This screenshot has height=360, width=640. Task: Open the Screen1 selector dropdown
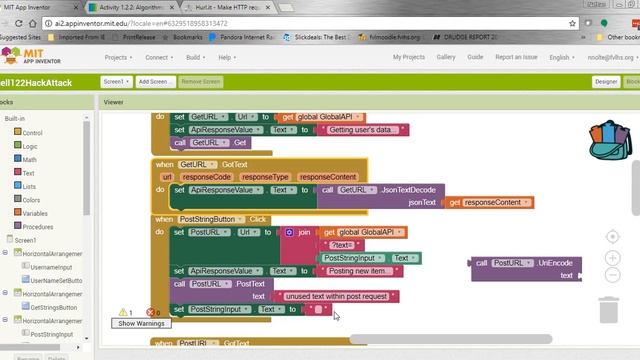click(x=116, y=82)
